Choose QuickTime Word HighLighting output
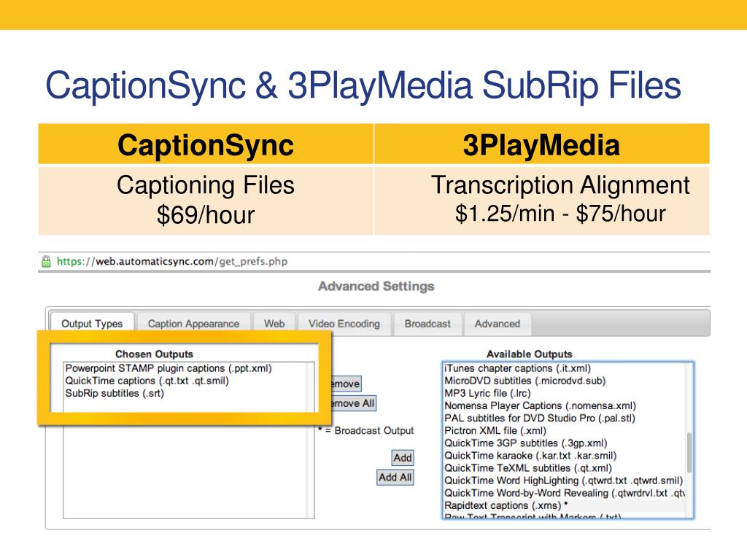This screenshot has width=747, height=560. (564, 481)
